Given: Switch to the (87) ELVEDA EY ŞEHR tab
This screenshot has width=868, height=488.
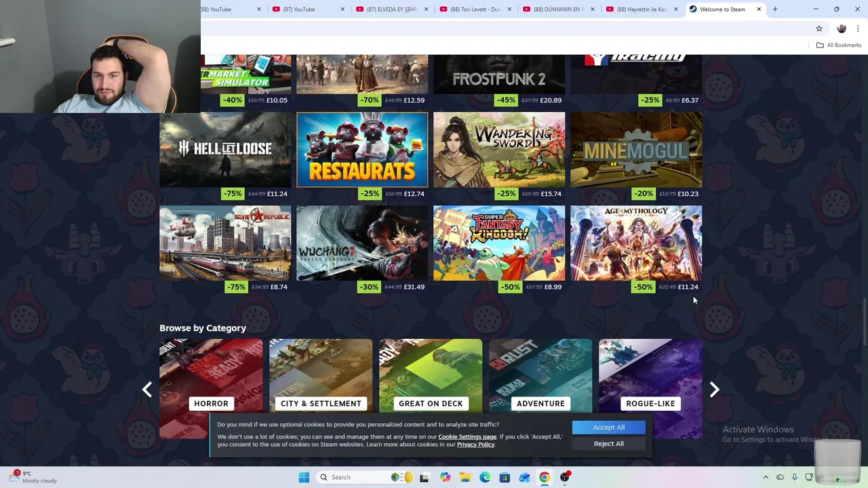Looking at the screenshot, I should click(391, 9).
